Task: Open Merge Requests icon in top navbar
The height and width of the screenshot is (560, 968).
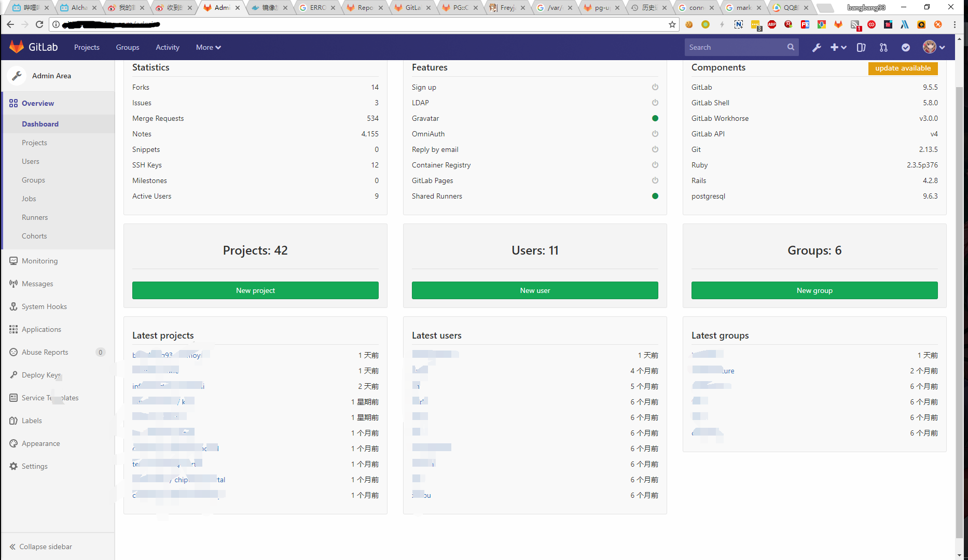Action: (883, 47)
